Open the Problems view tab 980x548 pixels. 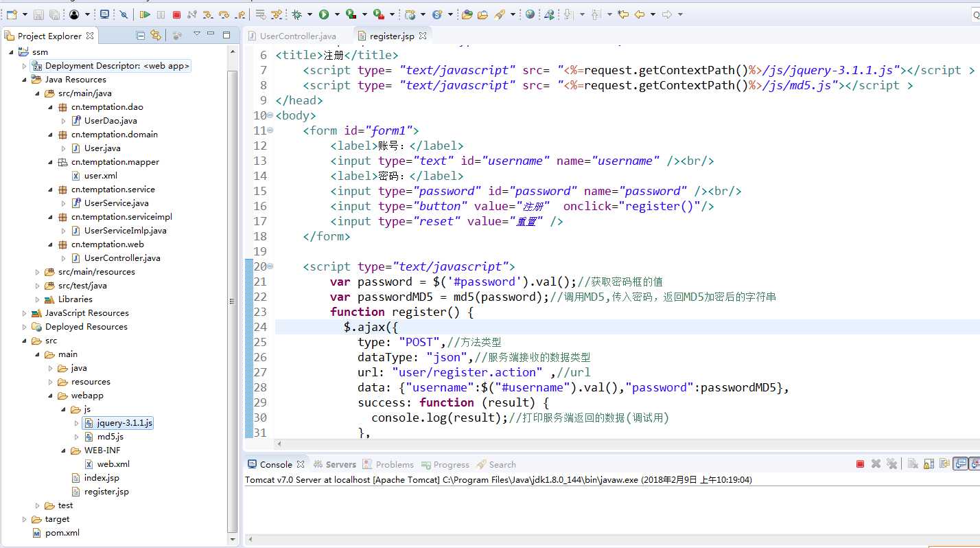388,464
